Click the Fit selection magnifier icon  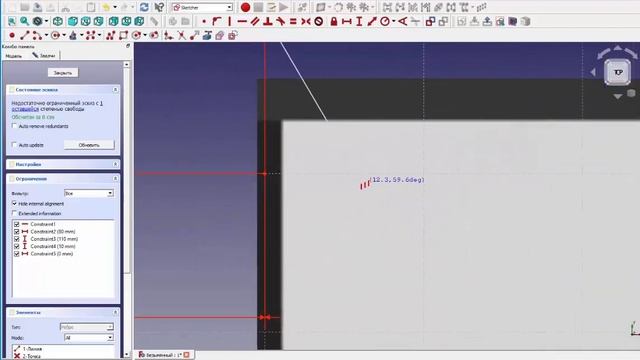[x=24, y=21]
